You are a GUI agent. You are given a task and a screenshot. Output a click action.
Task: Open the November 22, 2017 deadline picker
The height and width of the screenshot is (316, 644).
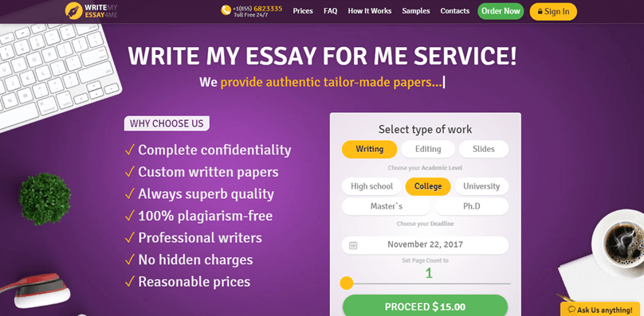(x=425, y=245)
